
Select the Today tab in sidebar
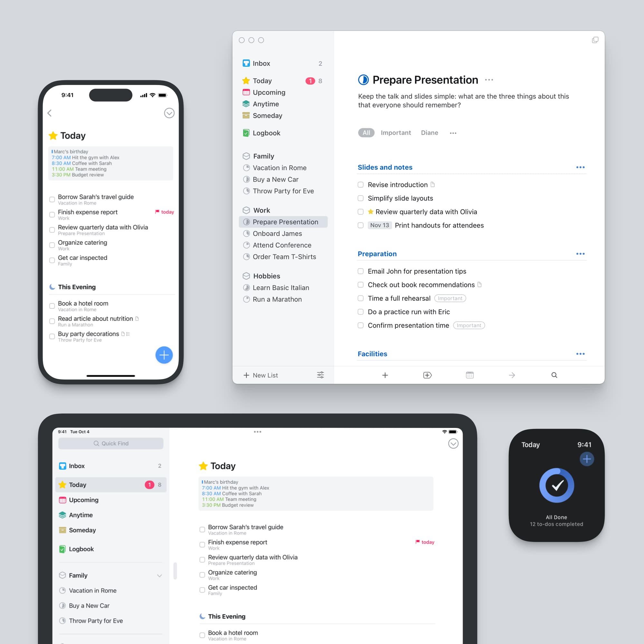[262, 80]
